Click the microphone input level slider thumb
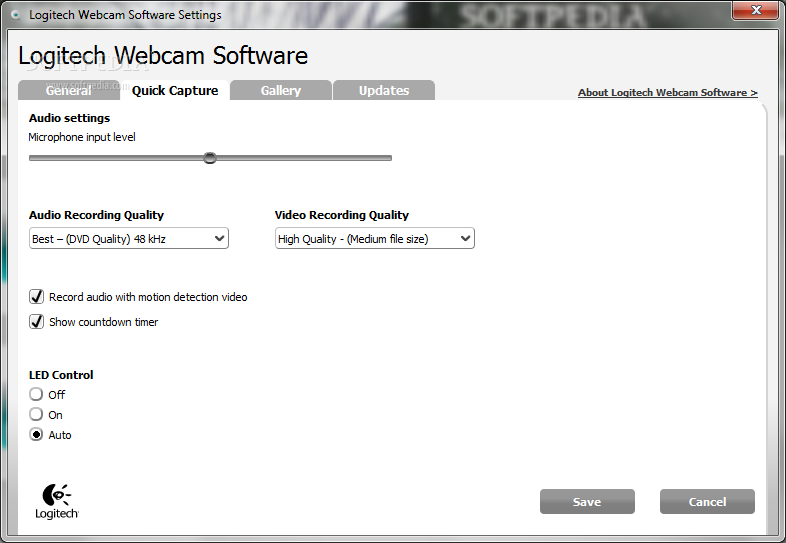Image resolution: width=786 pixels, height=543 pixels. pyautogui.click(x=210, y=158)
